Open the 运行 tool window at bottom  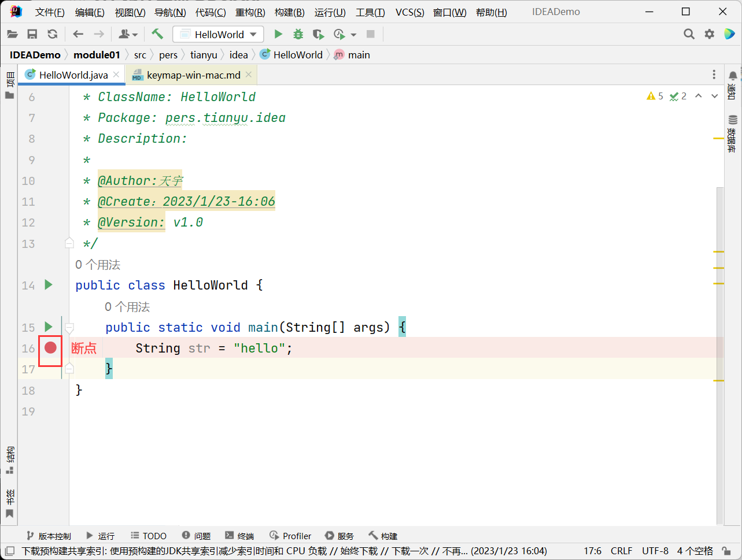click(x=100, y=536)
